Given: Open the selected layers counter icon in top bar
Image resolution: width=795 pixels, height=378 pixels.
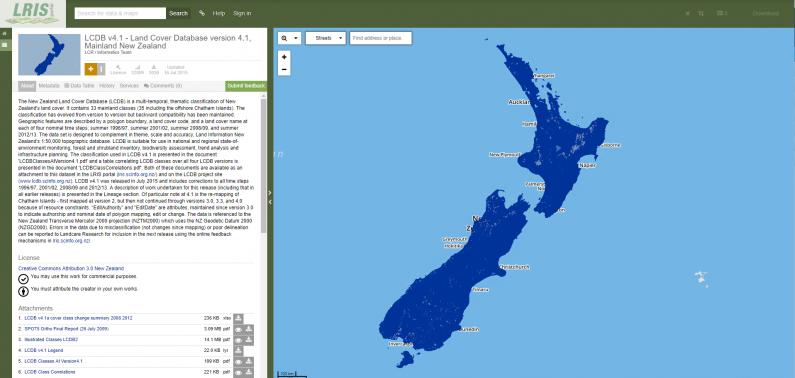Looking at the screenshot, I should point(722,14).
